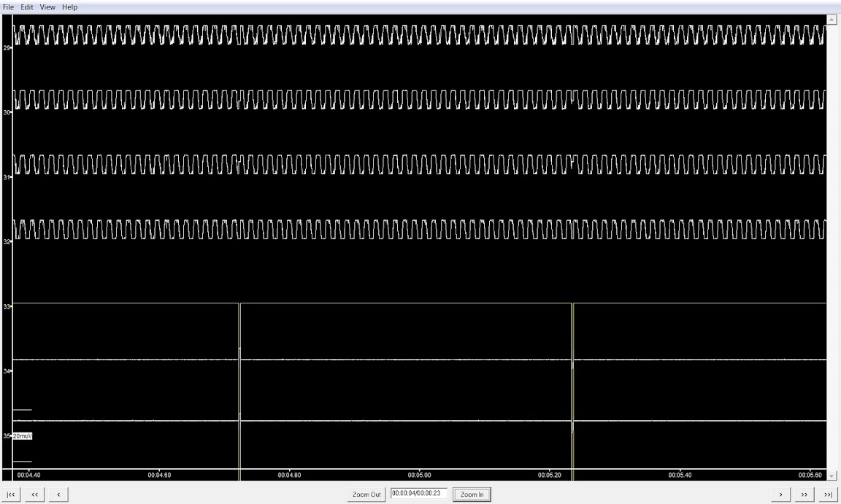Click the vertical scrollbar up arrow
Screen dimensions: 841x504
coord(832,20)
